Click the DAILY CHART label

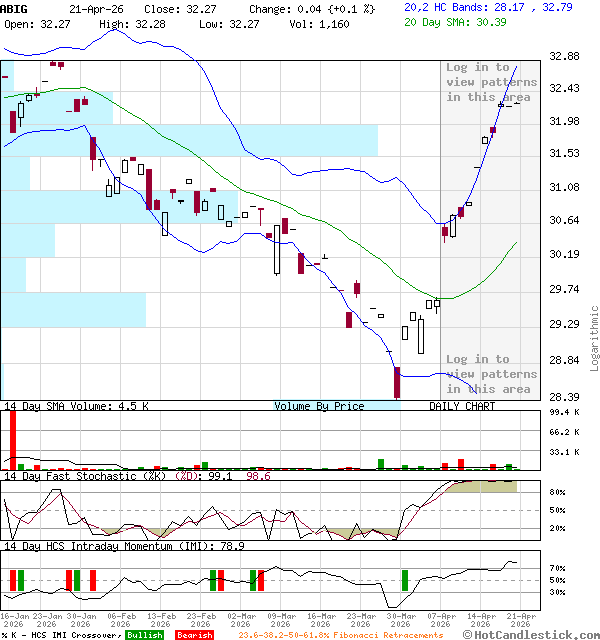click(x=462, y=406)
